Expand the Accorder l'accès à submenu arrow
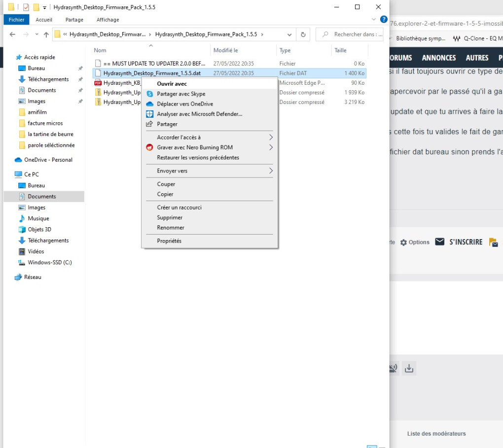Image resolution: width=503 pixels, height=448 pixels. click(x=271, y=137)
